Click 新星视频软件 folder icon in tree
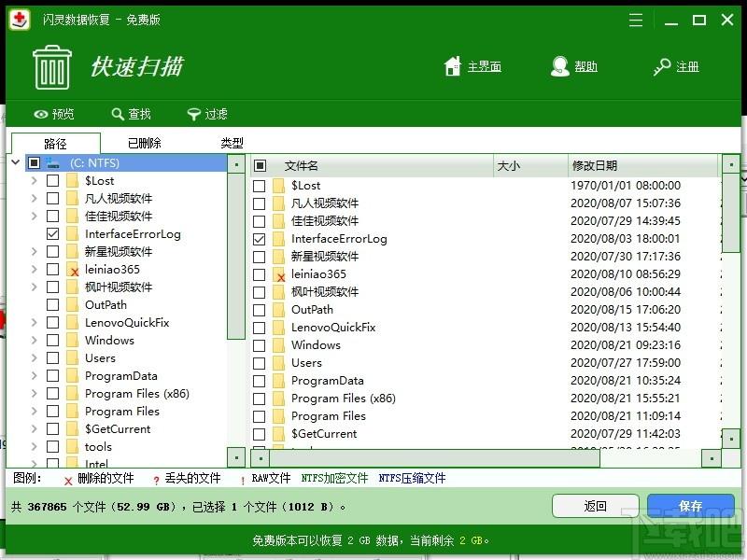 [73, 251]
